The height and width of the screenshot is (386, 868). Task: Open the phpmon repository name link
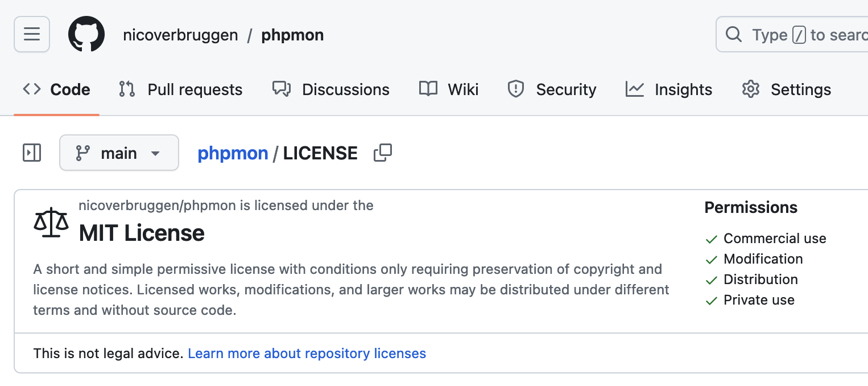(292, 35)
